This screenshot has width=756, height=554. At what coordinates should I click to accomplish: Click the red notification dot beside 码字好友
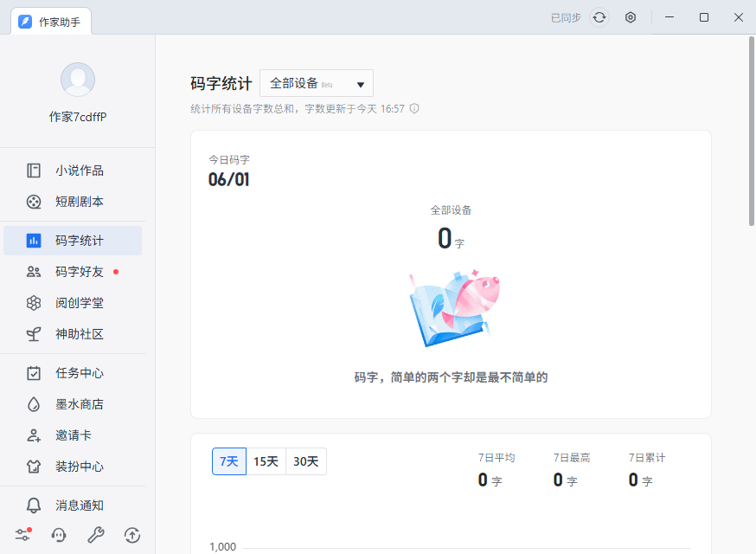click(x=116, y=272)
